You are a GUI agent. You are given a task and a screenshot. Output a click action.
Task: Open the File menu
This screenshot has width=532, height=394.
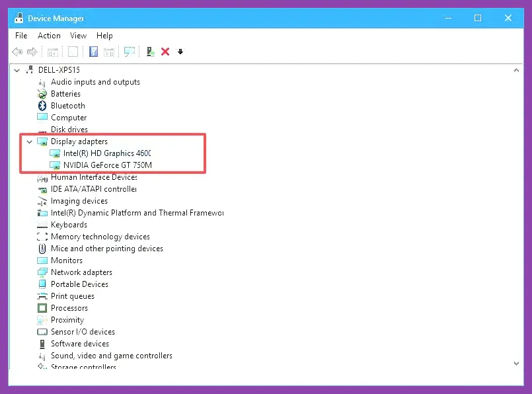[x=21, y=36]
